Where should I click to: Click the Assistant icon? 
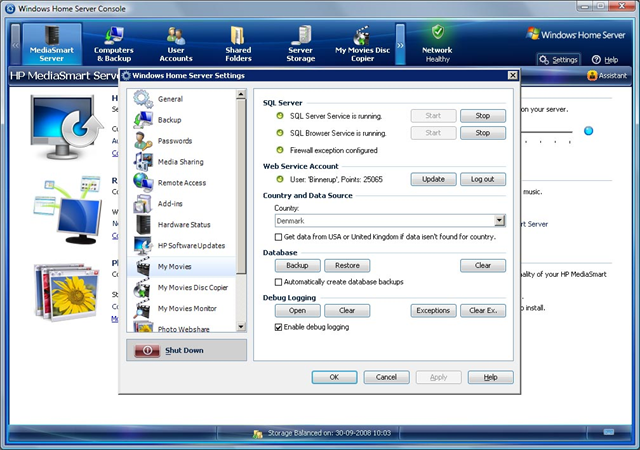click(x=592, y=76)
